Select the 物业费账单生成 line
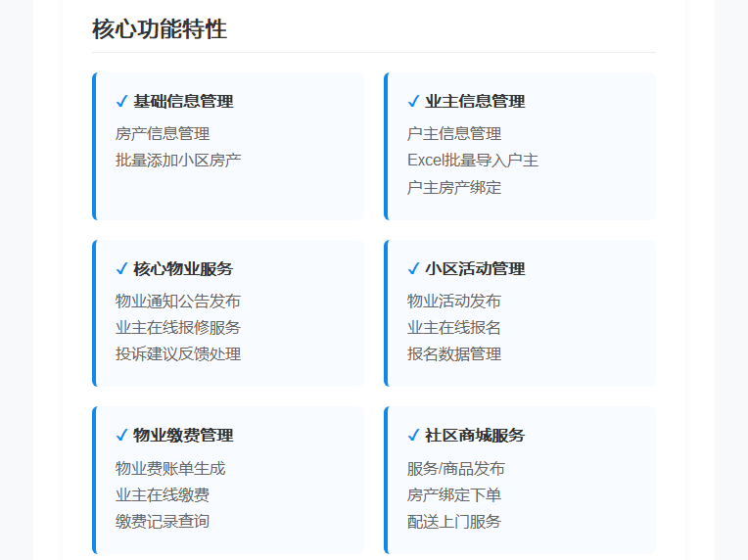Screen dimensions: 748x560 click(x=170, y=468)
